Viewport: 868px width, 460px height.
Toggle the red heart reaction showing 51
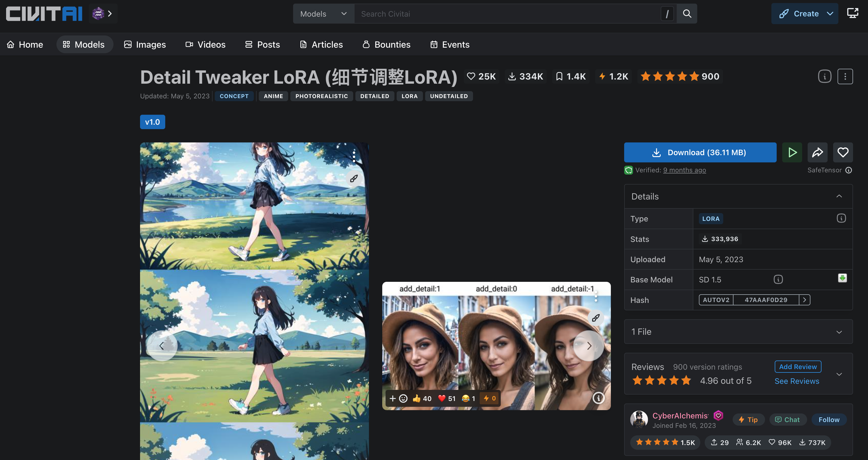pyautogui.click(x=447, y=399)
